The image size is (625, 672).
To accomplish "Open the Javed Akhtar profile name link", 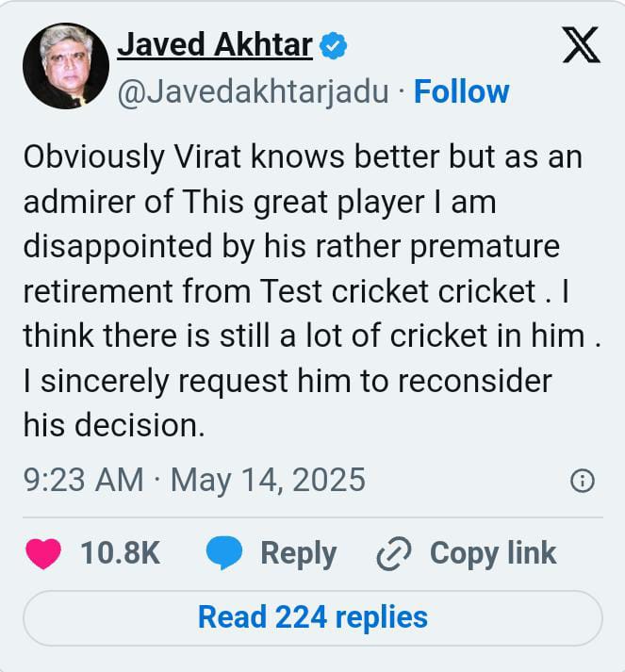I will (214, 44).
